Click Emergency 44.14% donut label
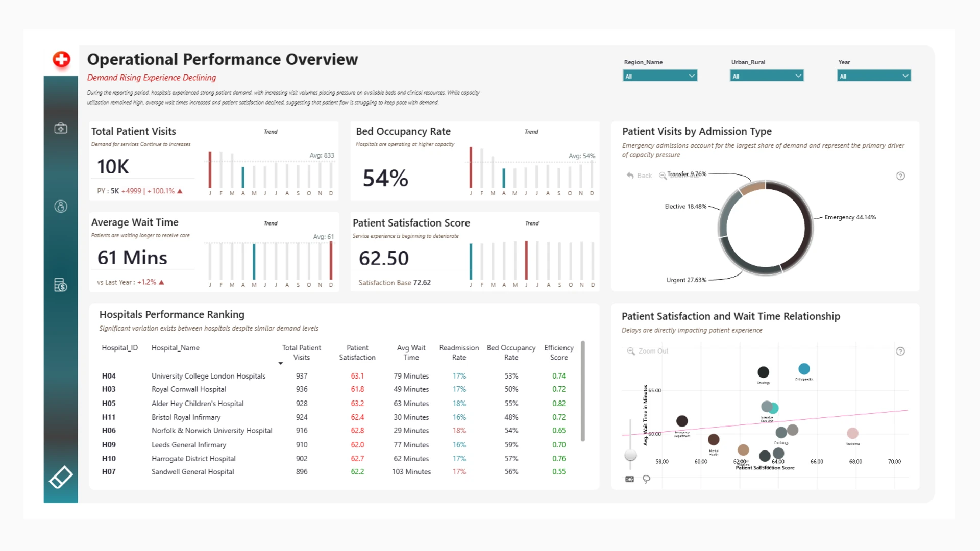This screenshot has width=980, height=551. click(850, 217)
